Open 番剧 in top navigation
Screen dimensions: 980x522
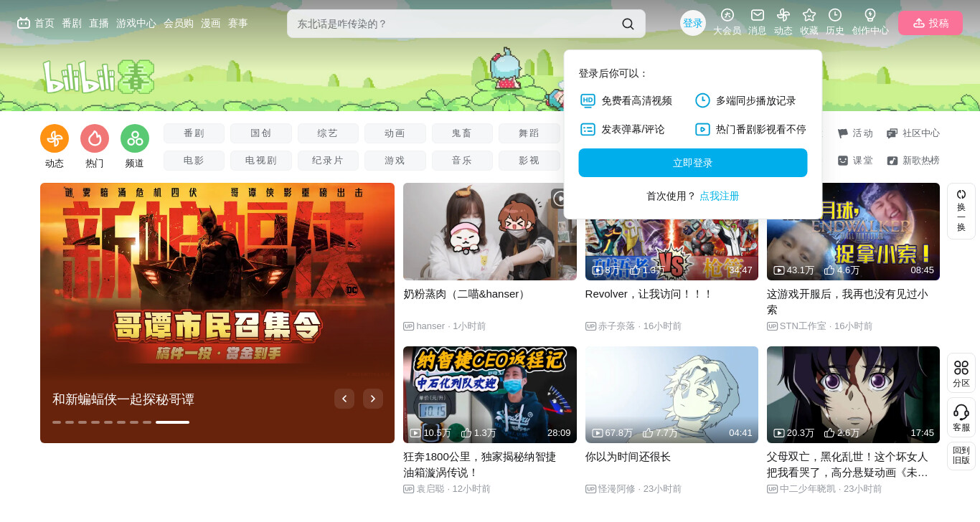[x=72, y=23]
